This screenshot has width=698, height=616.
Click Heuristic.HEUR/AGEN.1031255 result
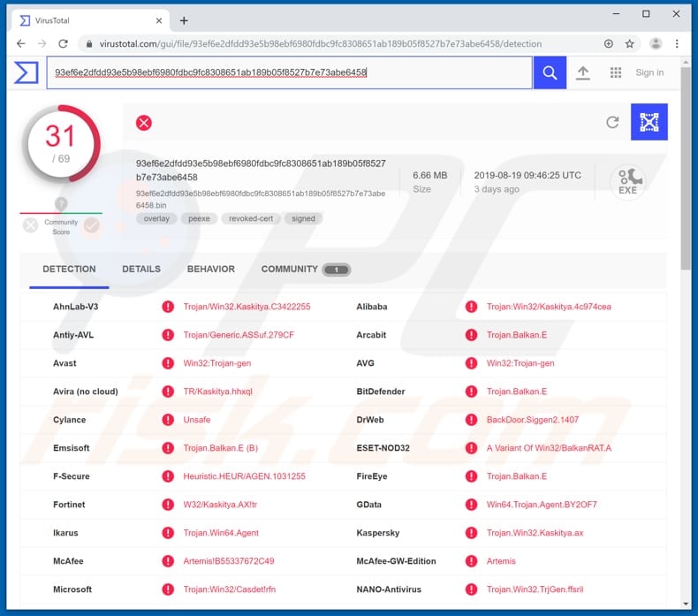(x=245, y=476)
